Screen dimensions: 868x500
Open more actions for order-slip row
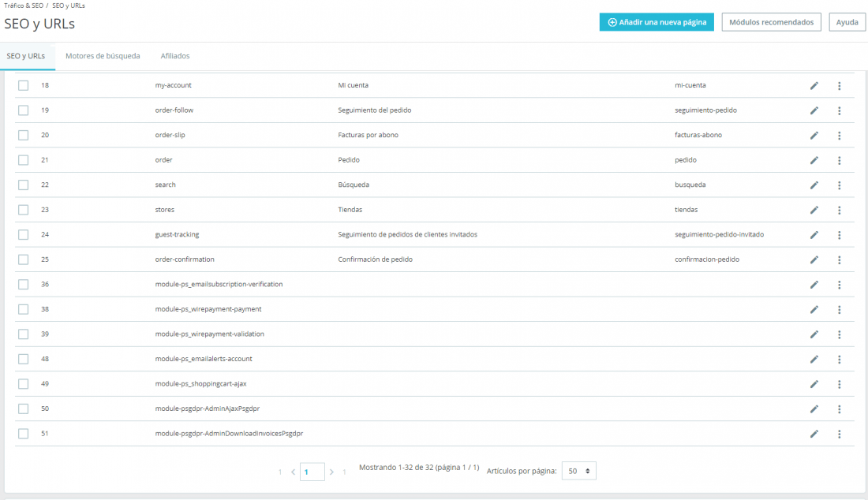[840, 136]
